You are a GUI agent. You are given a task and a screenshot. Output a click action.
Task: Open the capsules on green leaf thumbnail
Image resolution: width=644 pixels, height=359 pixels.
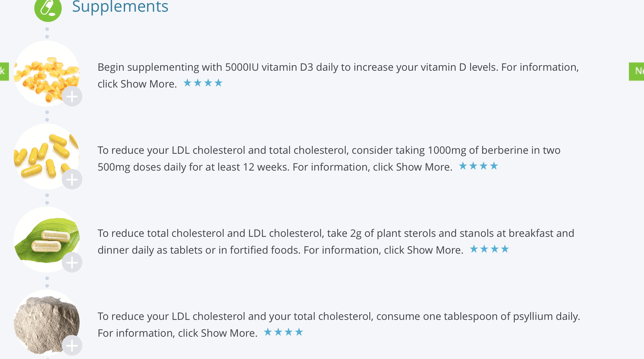pos(47,240)
